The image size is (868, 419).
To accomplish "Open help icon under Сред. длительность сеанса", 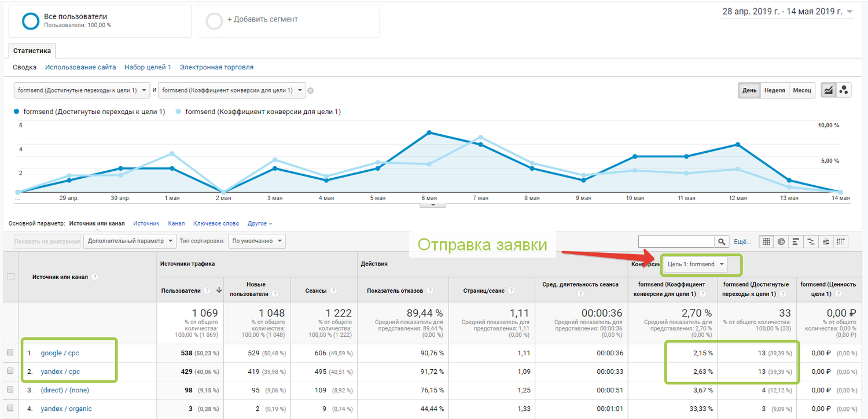I will (x=580, y=294).
